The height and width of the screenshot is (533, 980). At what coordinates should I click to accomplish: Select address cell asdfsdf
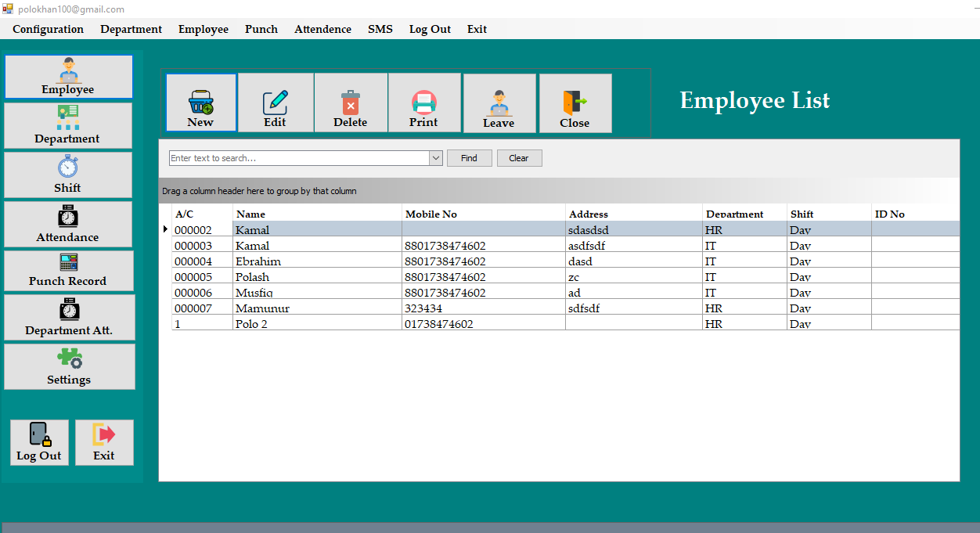[x=634, y=245]
